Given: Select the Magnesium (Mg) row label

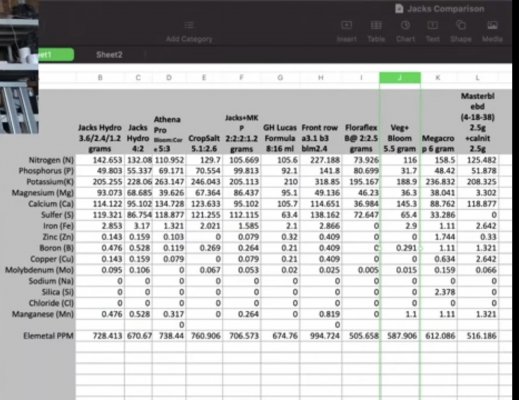Looking at the screenshot, I should [43, 193].
